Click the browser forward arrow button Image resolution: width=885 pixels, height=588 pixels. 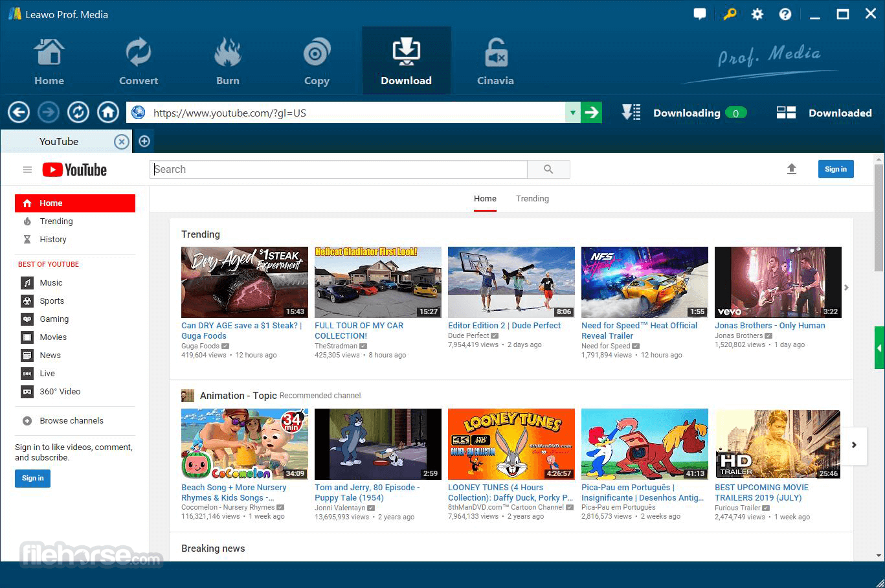pyautogui.click(x=49, y=113)
